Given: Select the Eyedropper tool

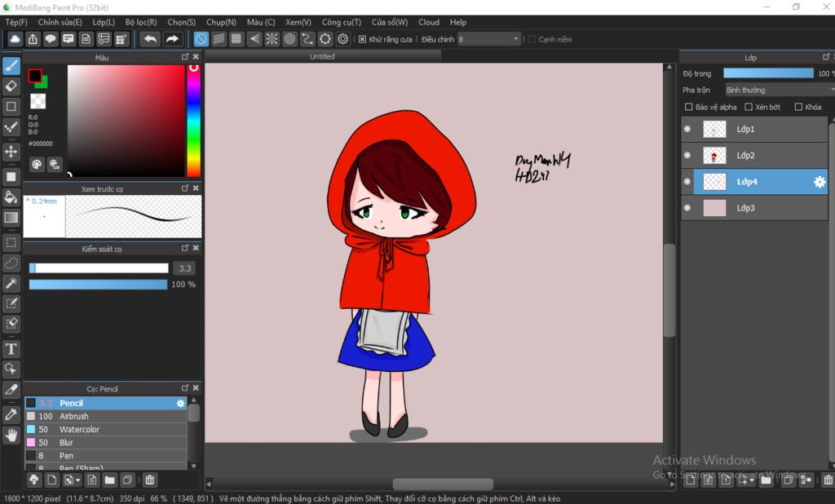Looking at the screenshot, I should (11, 415).
